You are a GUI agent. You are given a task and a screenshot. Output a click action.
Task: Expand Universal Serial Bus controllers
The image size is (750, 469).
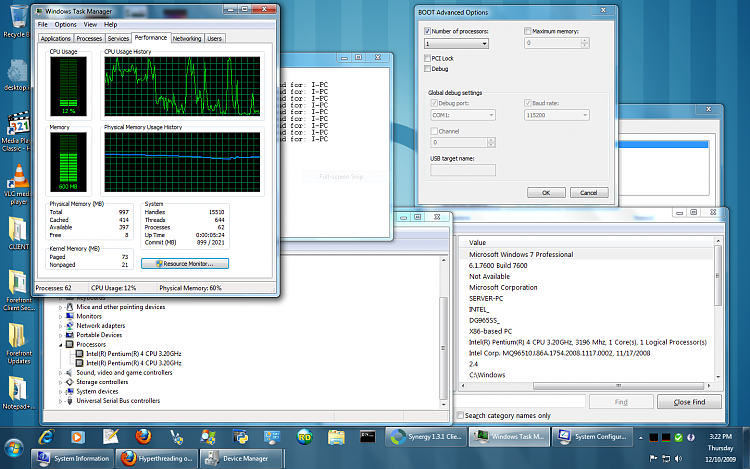61,401
